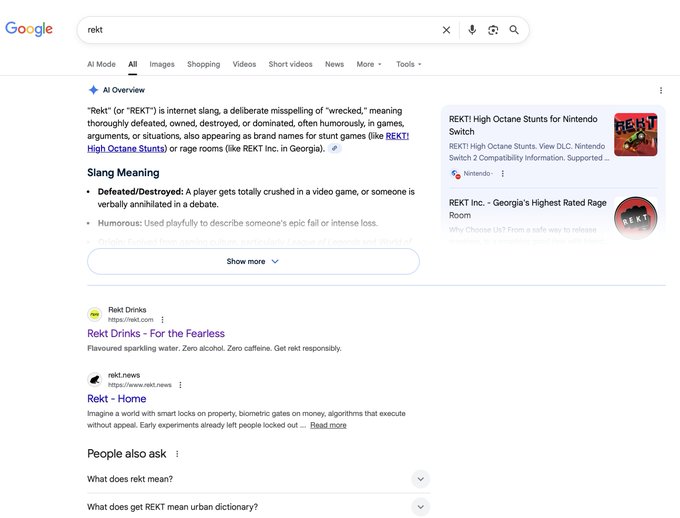Click the source link chip icon in overview
The width and height of the screenshot is (680, 518).
point(335,148)
